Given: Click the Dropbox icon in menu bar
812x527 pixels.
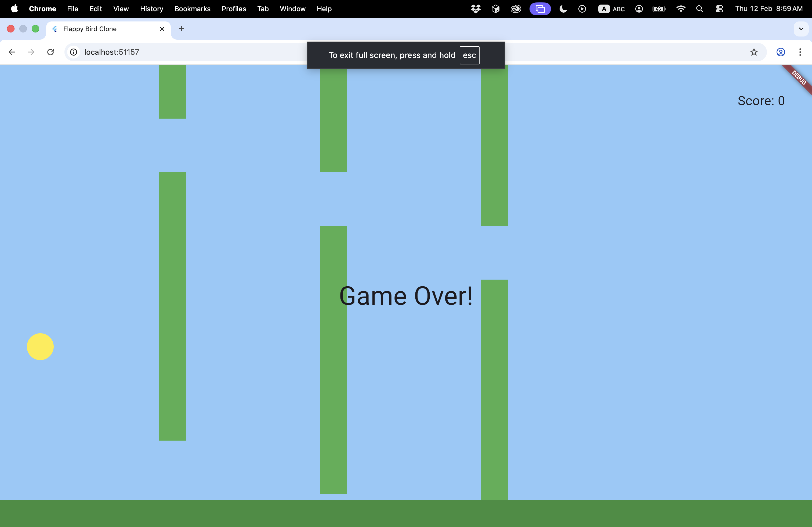Looking at the screenshot, I should [476, 9].
